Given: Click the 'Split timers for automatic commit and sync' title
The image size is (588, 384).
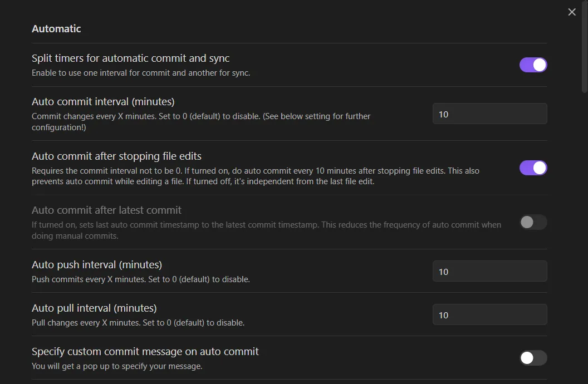Looking at the screenshot, I should [x=130, y=58].
